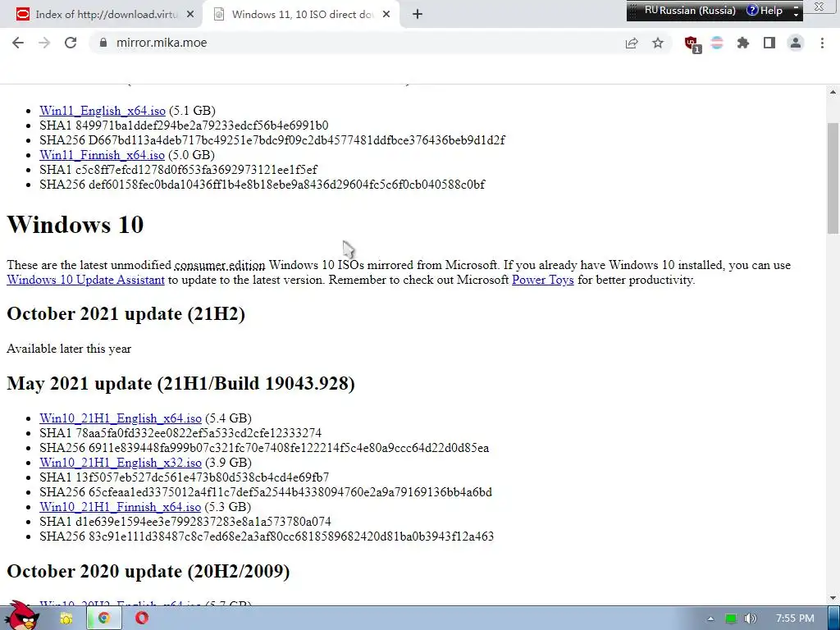Open the Extensions puzzle menu
The image size is (840, 630).
(743, 43)
